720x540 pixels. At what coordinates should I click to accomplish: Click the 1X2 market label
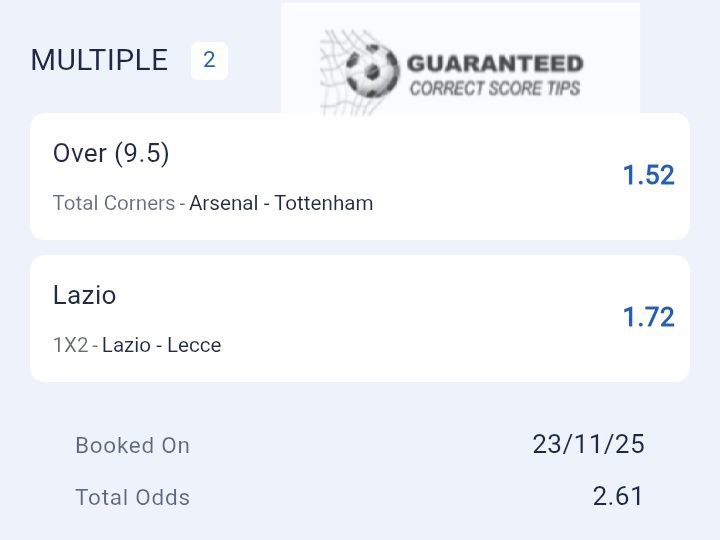point(70,345)
